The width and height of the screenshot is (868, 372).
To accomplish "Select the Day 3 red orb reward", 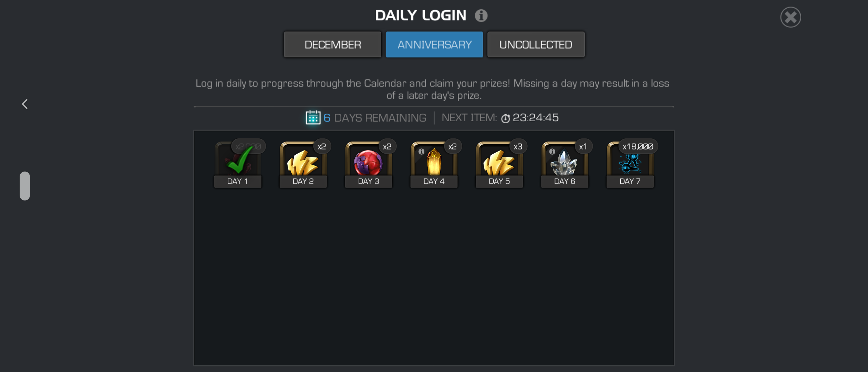I will pos(368,164).
